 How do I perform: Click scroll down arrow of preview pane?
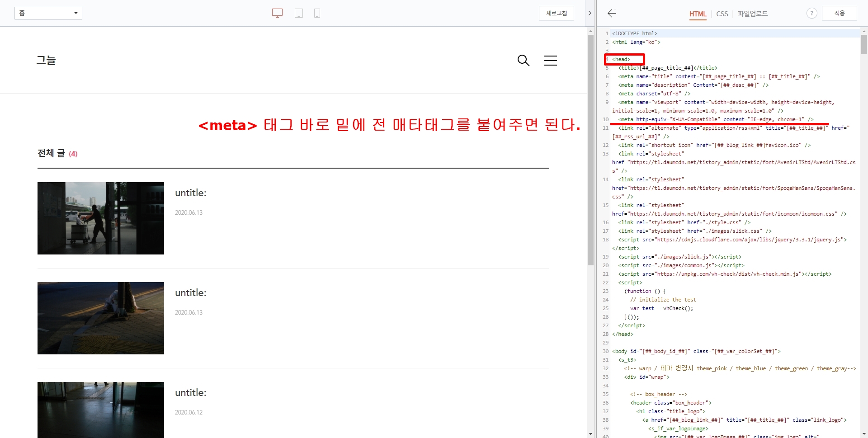point(590,434)
